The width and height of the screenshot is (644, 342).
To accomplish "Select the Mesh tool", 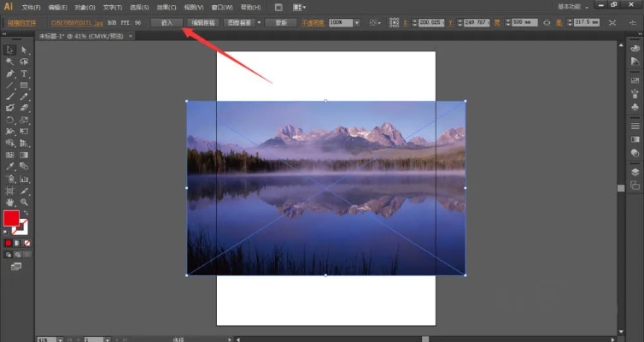I will pos(9,155).
